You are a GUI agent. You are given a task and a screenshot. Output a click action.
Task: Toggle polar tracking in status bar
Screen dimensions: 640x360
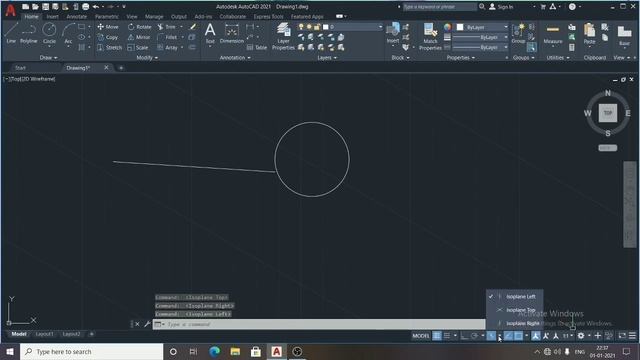tap(474, 336)
